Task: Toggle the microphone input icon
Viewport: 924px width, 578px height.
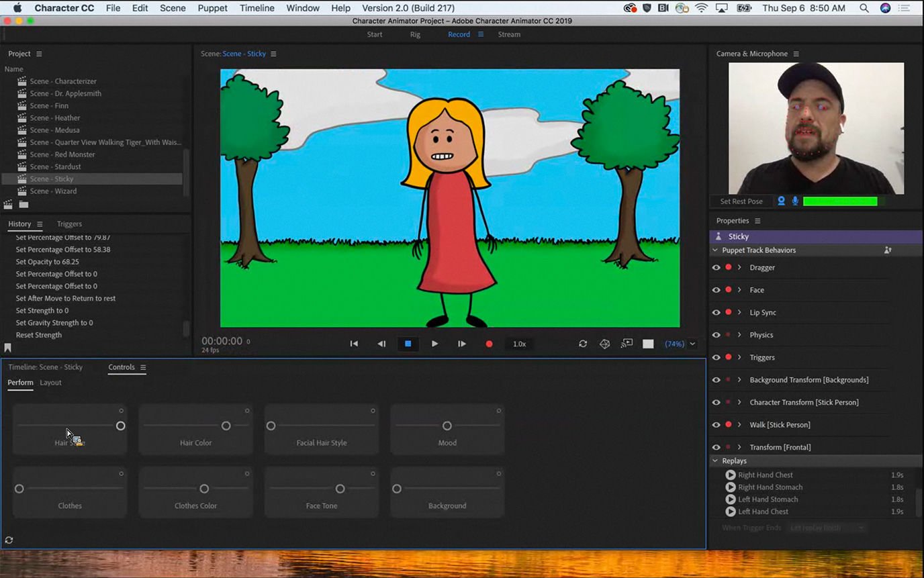Action: click(x=795, y=201)
